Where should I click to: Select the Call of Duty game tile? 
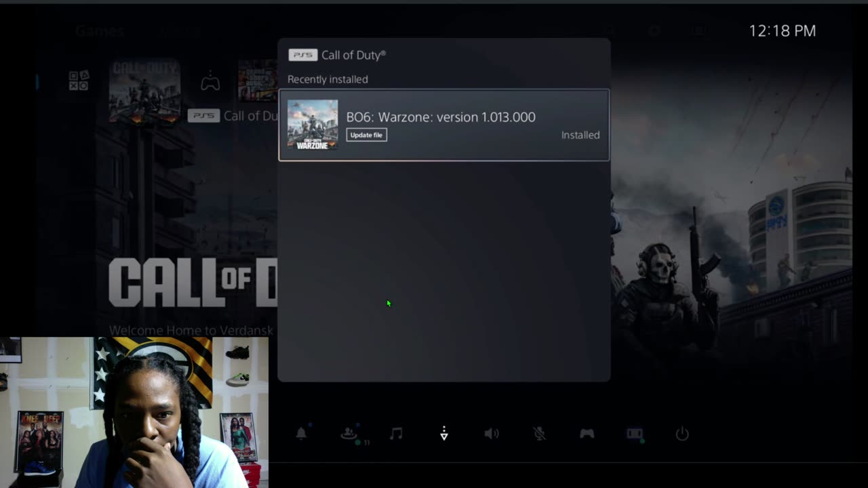coord(144,91)
